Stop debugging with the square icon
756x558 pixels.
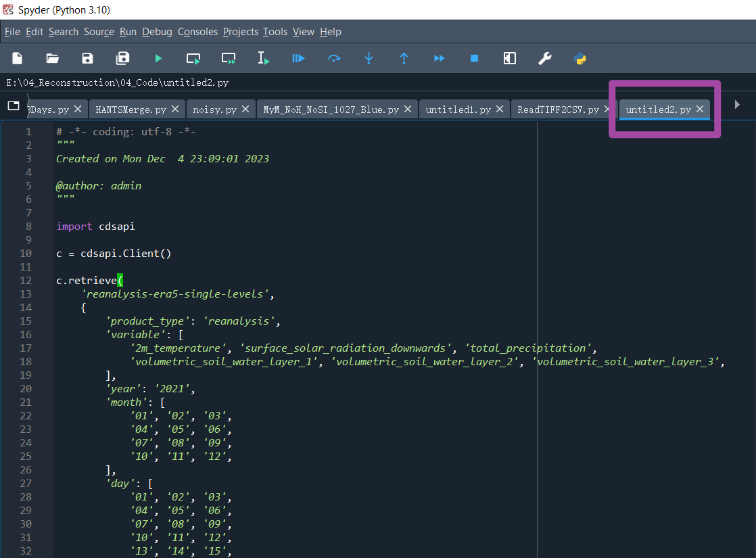[x=475, y=58]
